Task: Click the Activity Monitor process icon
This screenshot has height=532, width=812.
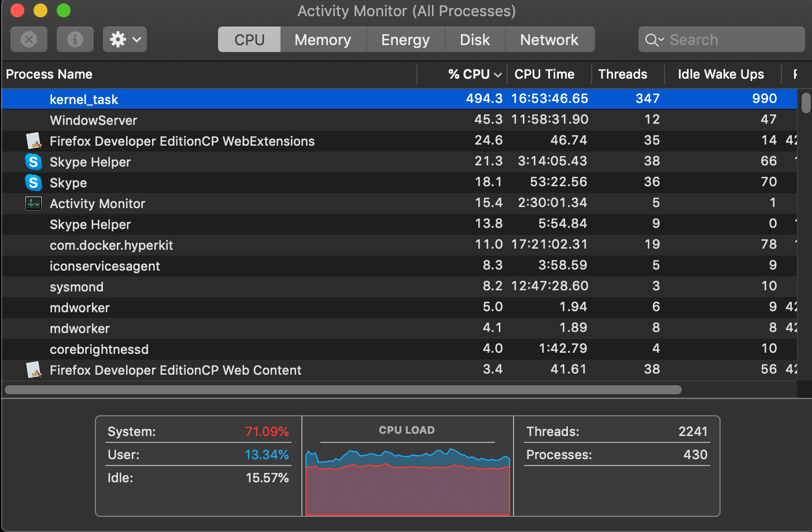Action: point(34,203)
